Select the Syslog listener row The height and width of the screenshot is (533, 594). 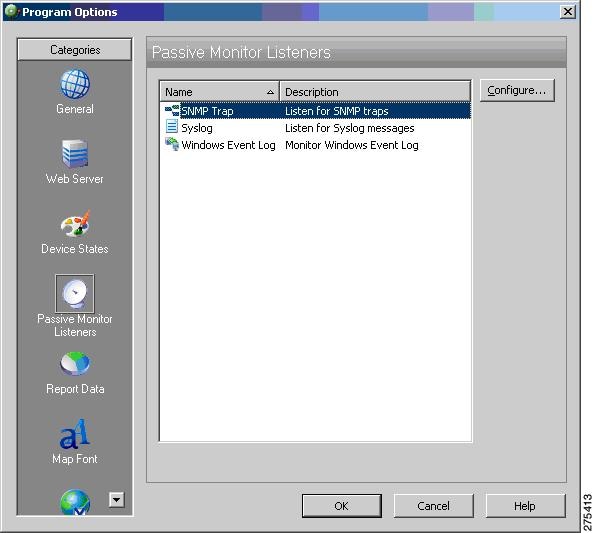tap(315, 128)
